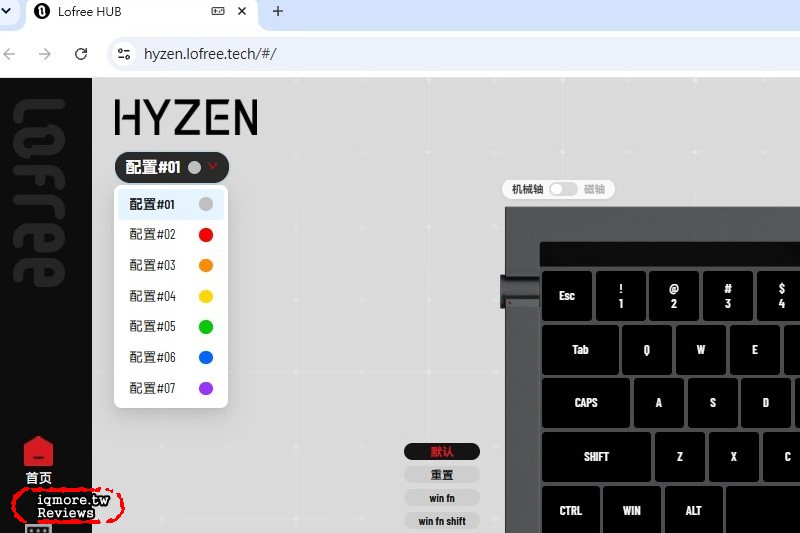800x533 pixels.
Task: Open the 首页 home icon in sidebar
Action: pyautogui.click(x=38, y=452)
